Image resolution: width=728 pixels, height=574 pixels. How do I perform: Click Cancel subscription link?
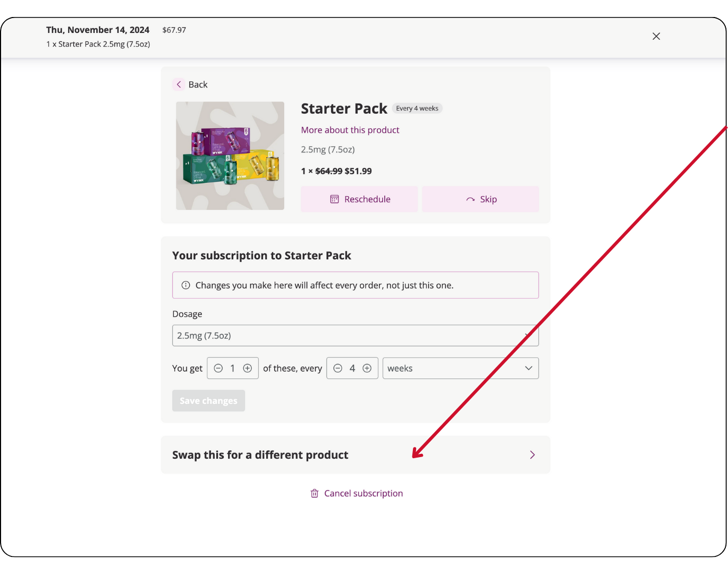[x=363, y=494]
